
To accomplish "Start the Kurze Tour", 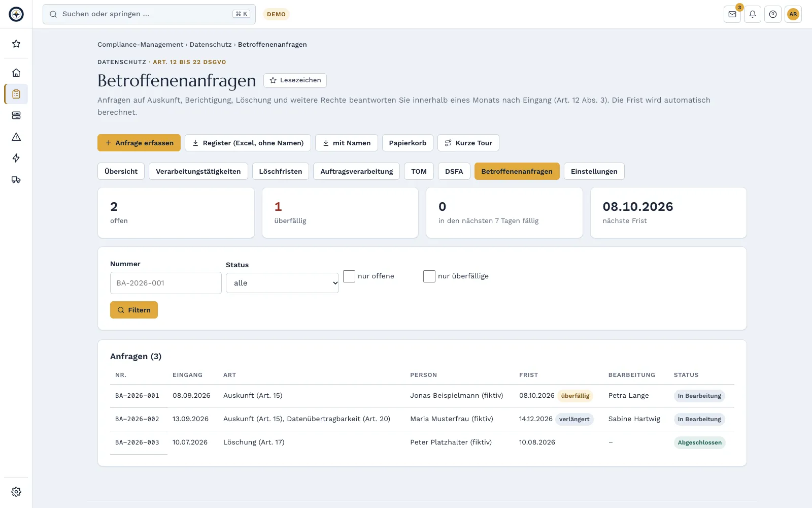I will pos(468,143).
